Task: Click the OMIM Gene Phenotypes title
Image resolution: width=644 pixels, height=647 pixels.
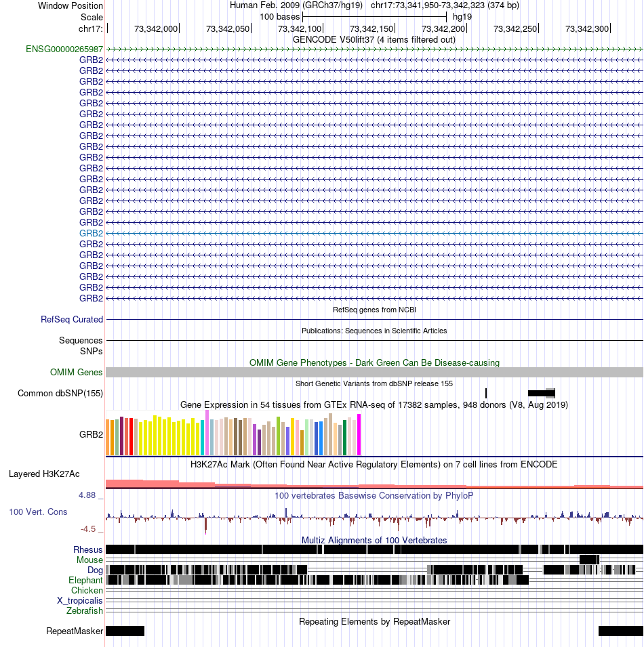Action: (x=374, y=362)
